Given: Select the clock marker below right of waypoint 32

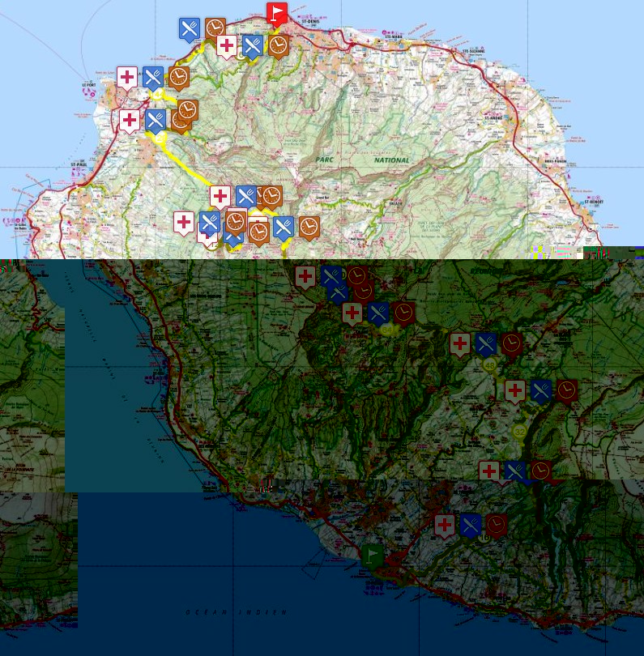Looking at the screenshot, I should [x=541, y=472].
